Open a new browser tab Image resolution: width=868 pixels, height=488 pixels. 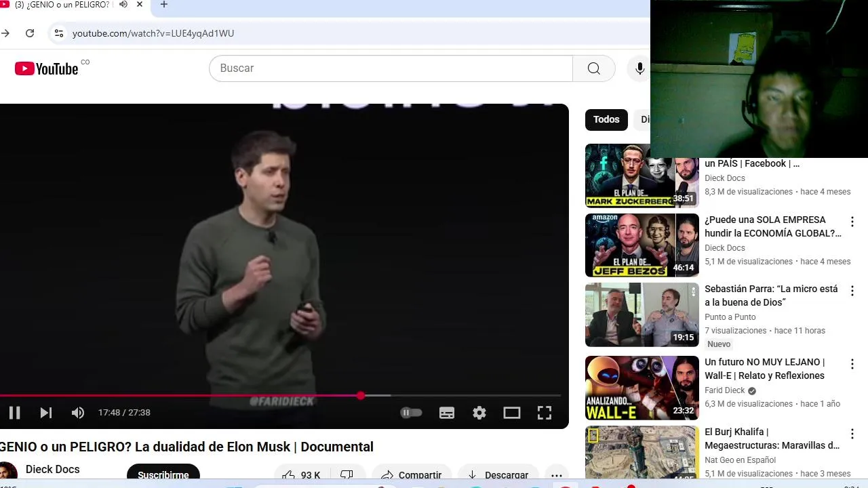click(163, 5)
